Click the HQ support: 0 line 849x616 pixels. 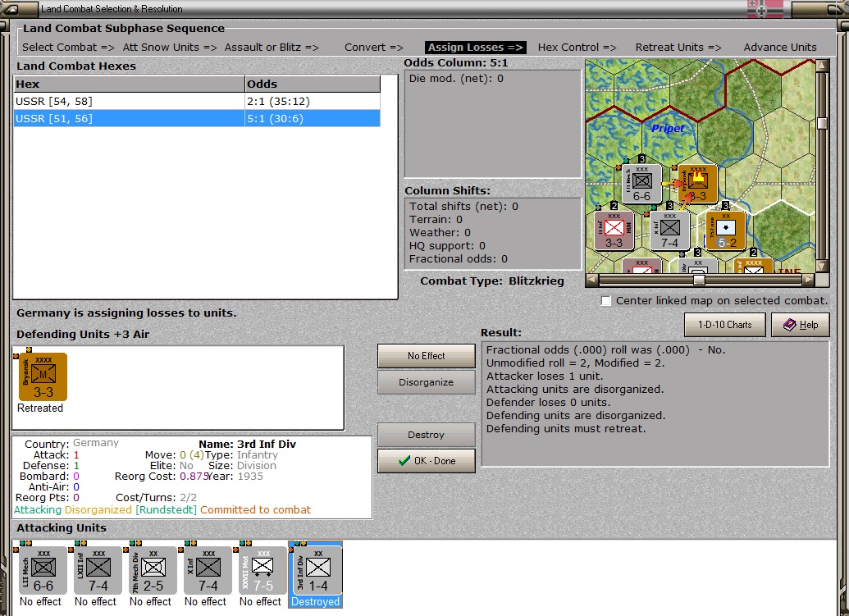point(447,246)
